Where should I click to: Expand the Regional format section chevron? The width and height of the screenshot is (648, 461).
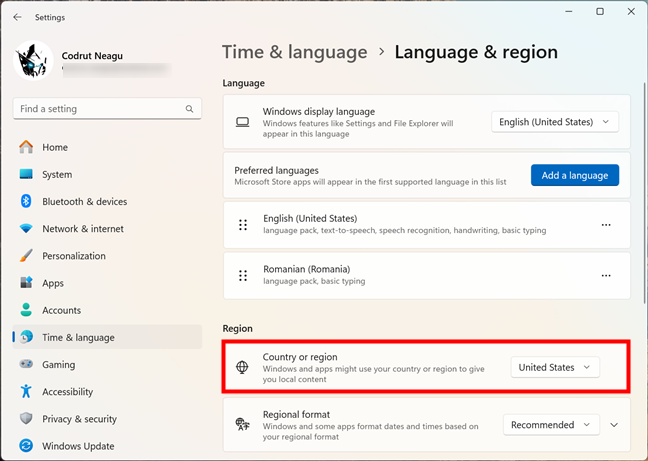coord(614,425)
